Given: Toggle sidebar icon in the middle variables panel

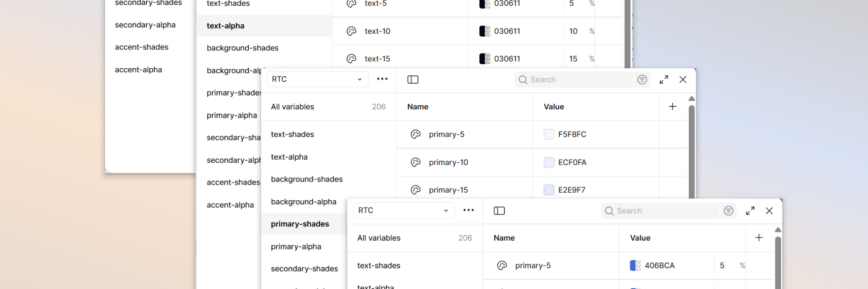Looking at the screenshot, I should click(x=413, y=79).
